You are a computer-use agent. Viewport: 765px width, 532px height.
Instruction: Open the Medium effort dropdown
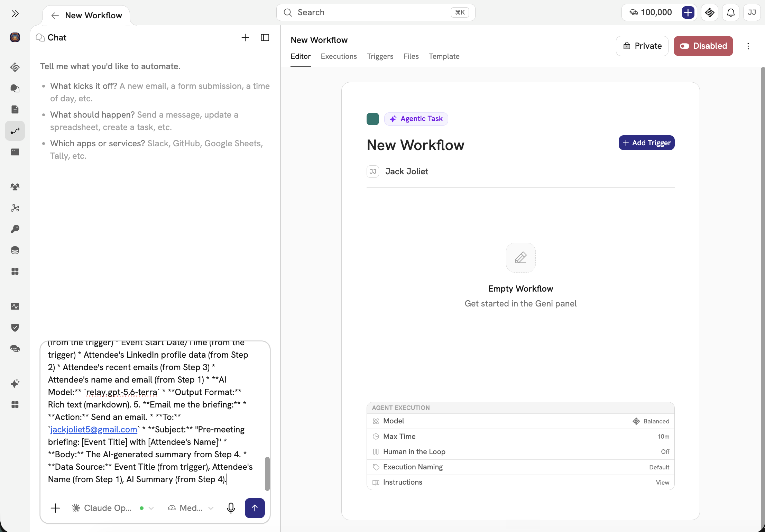click(191, 508)
